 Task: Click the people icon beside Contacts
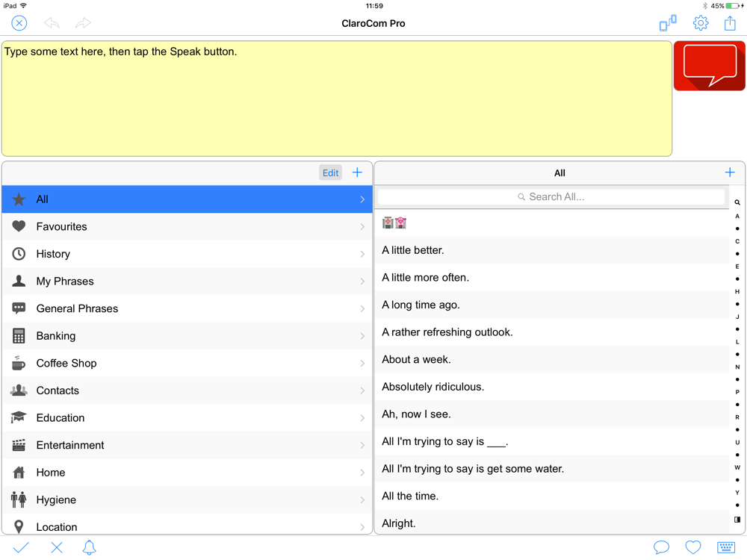point(19,391)
